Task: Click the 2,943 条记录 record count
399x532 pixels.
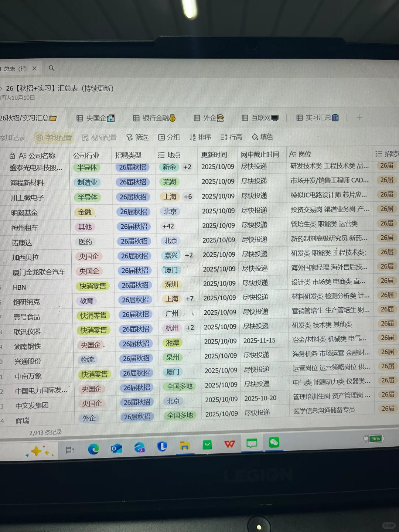Action: point(46,432)
